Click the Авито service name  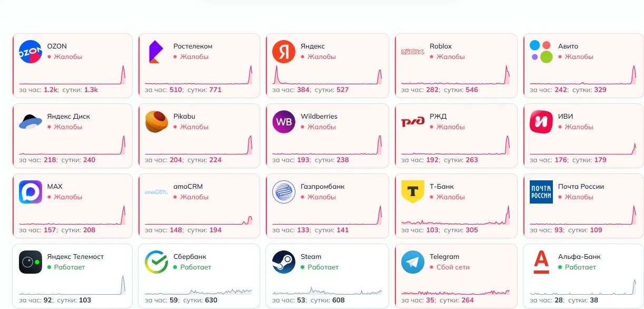tap(568, 46)
